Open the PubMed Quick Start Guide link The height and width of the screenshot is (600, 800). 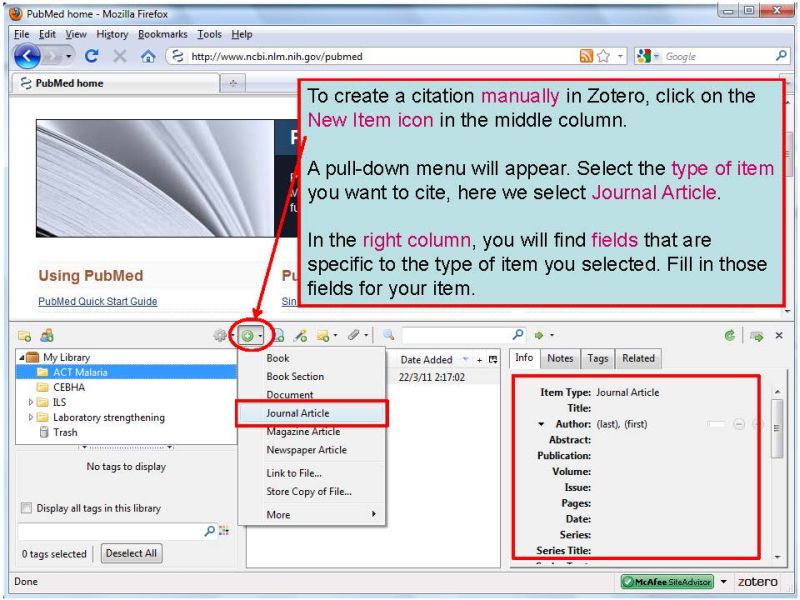point(97,301)
